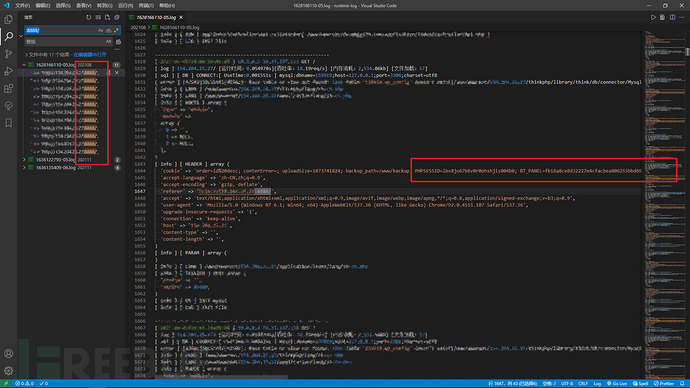Close the 1628166110-05.log editor tab
This screenshot has width=690, height=388.
(181, 18)
